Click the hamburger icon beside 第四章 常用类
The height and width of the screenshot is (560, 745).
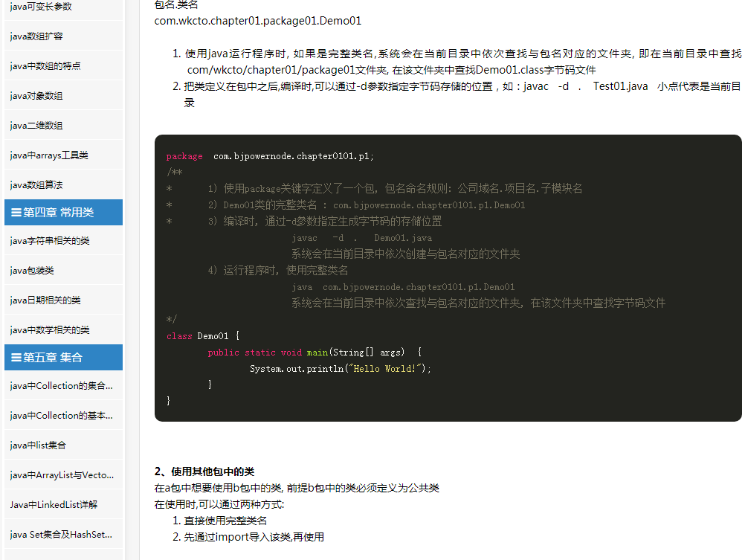point(16,213)
